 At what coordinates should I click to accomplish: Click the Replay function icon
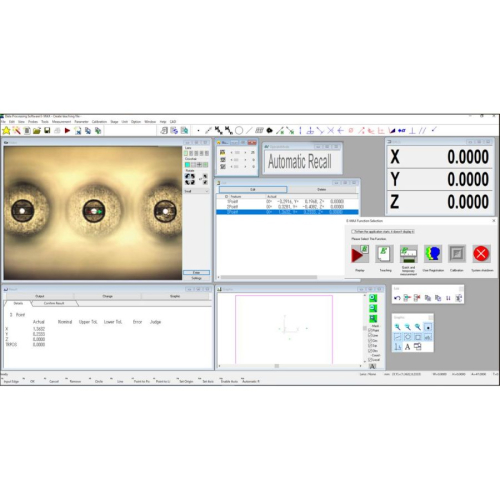click(360, 254)
